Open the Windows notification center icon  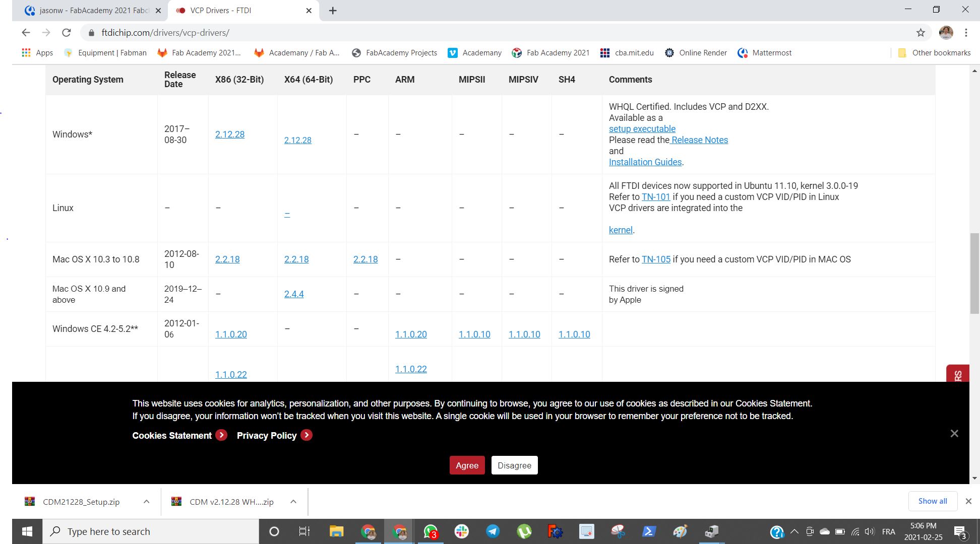click(x=960, y=532)
